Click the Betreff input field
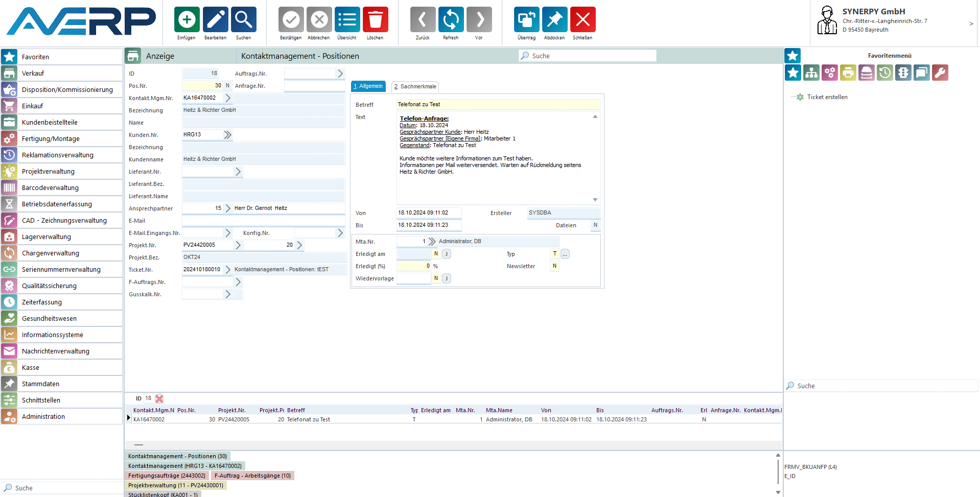980x497 pixels. pyautogui.click(x=498, y=105)
